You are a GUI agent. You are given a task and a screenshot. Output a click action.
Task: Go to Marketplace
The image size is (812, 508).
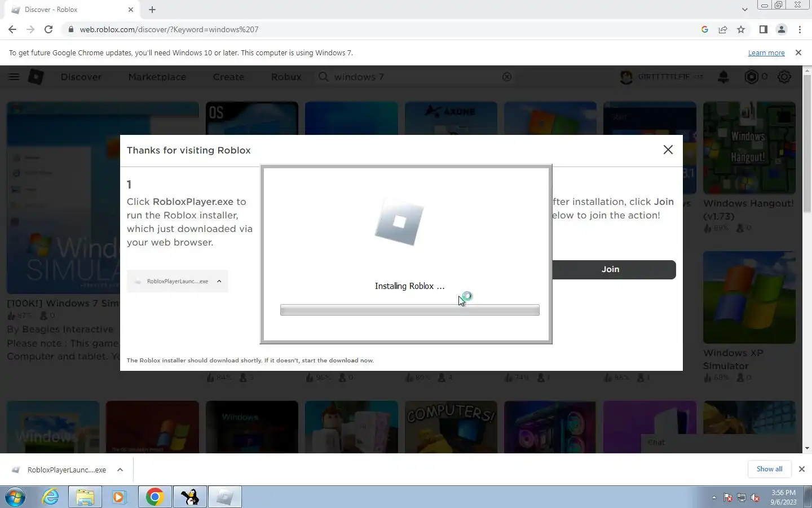tap(157, 77)
